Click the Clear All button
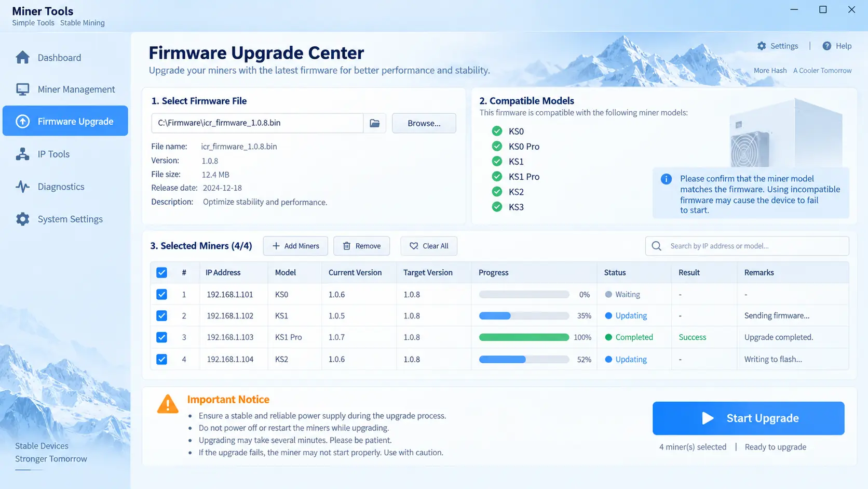 click(x=429, y=246)
